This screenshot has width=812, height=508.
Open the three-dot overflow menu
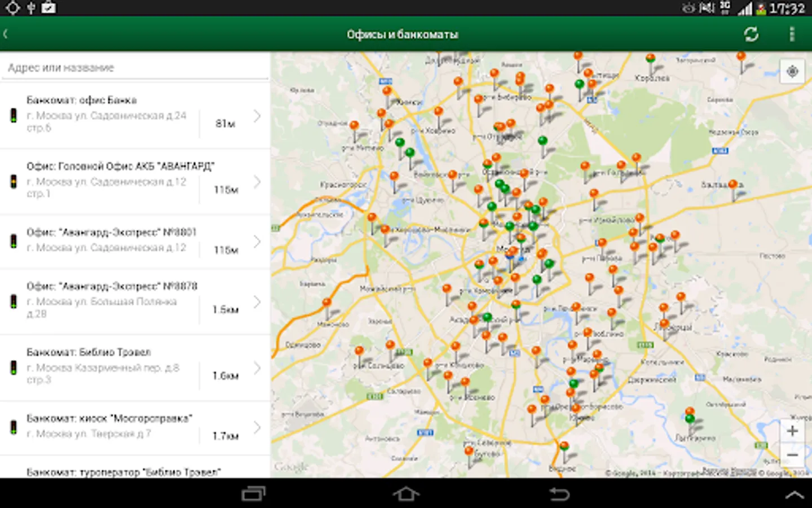pos(792,34)
